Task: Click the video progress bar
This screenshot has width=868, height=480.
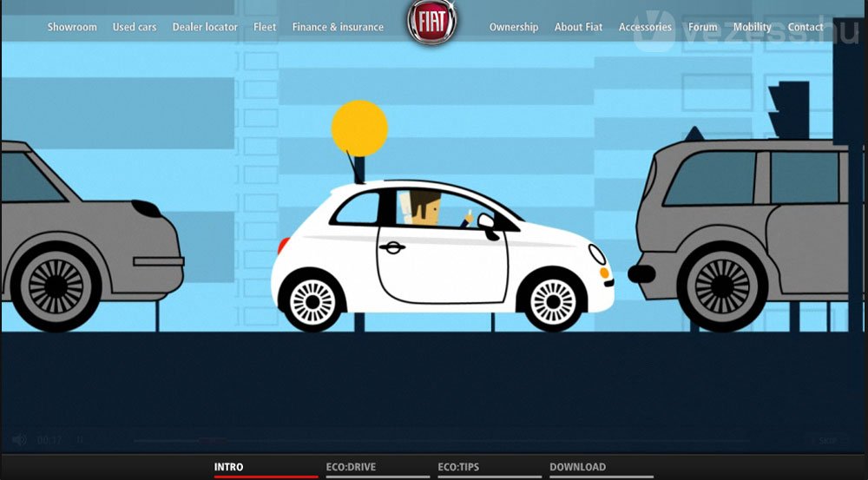Action: (x=434, y=440)
